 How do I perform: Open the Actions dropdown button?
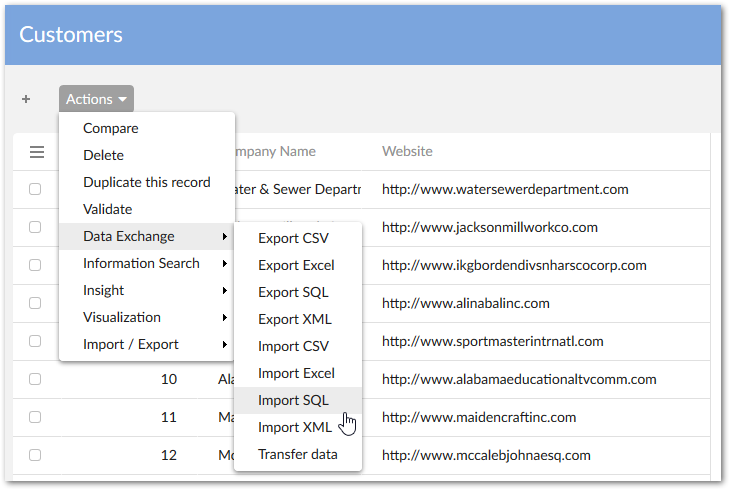click(96, 99)
